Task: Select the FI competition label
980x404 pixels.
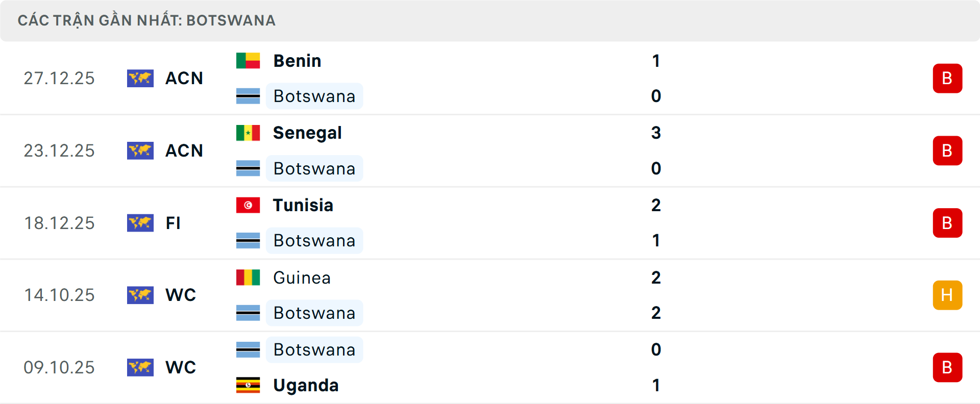Action: [174, 223]
